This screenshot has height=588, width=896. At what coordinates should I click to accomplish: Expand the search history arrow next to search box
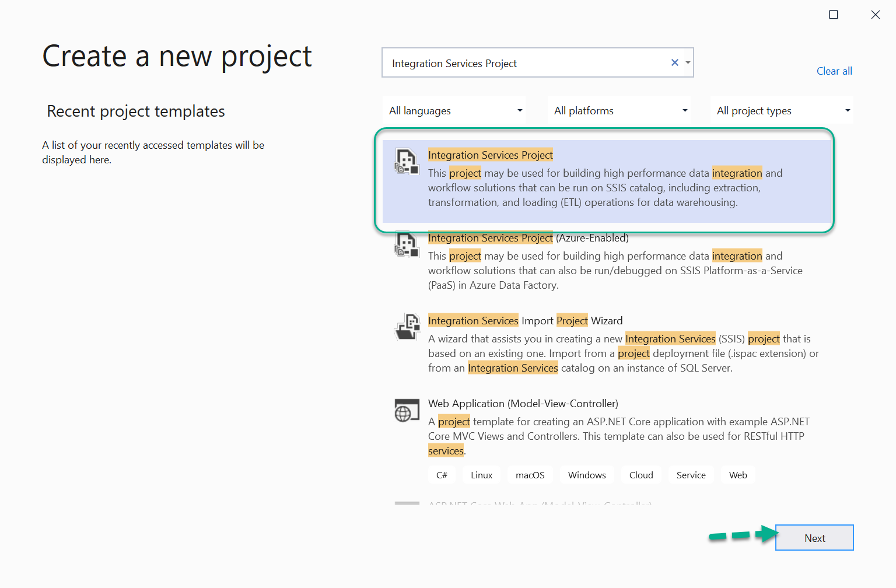click(688, 62)
